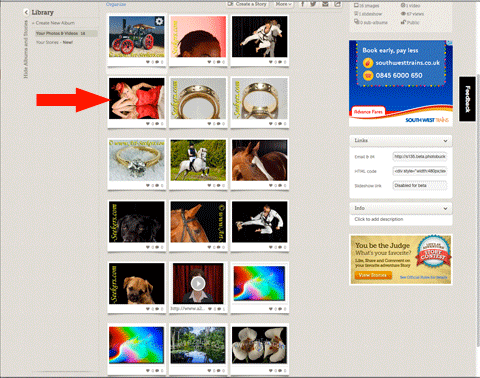Open the gear settings on the tractor photo
480x378 pixels.
pyautogui.click(x=159, y=22)
